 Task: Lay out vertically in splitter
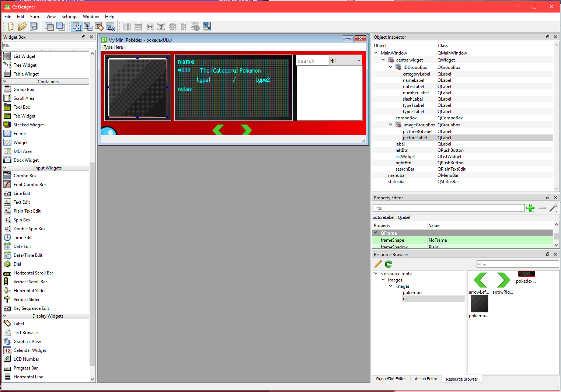[x=161, y=27]
